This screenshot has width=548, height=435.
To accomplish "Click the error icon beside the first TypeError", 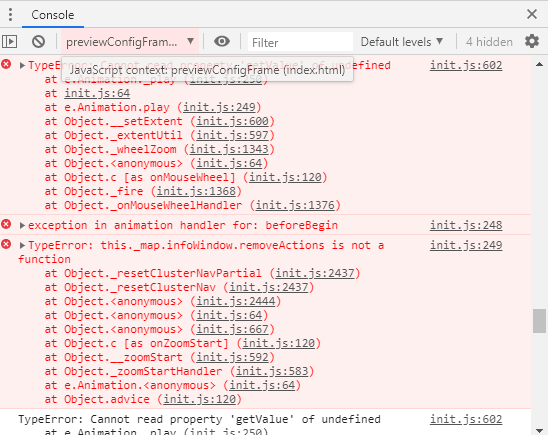I will [x=6, y=64].
